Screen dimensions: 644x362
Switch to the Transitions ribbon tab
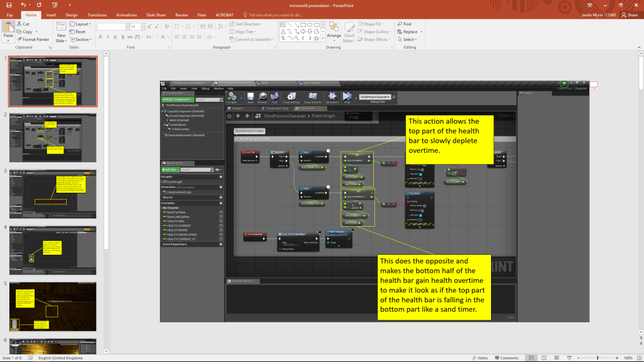(97, 15)
